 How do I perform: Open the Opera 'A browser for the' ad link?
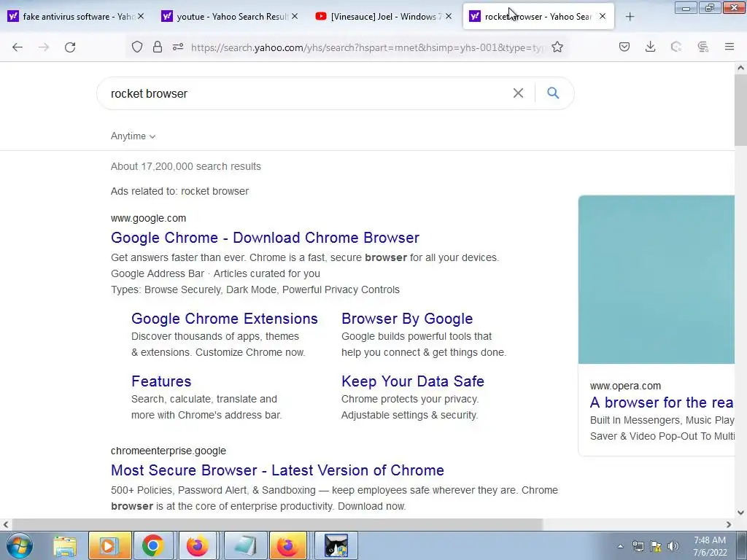(662, 402)
